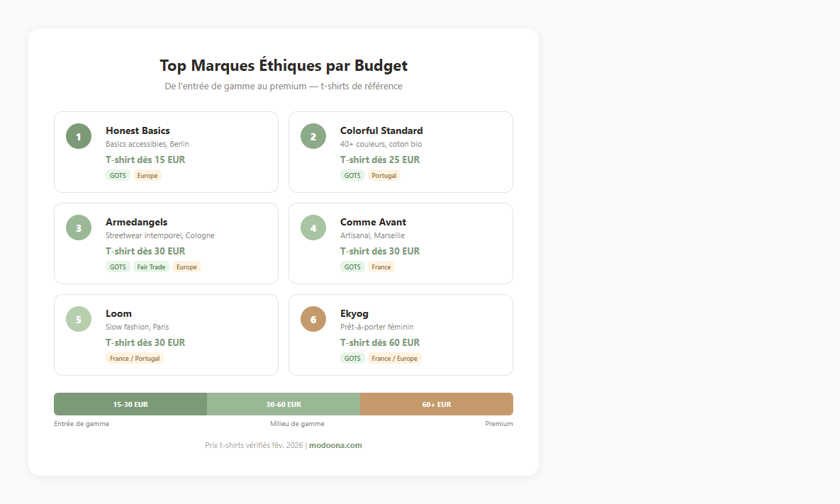Image resolution: width=840 pixels, height=504 pixels.
Task: Click the number 4 circle badge
Action: [x=313, y=228]
